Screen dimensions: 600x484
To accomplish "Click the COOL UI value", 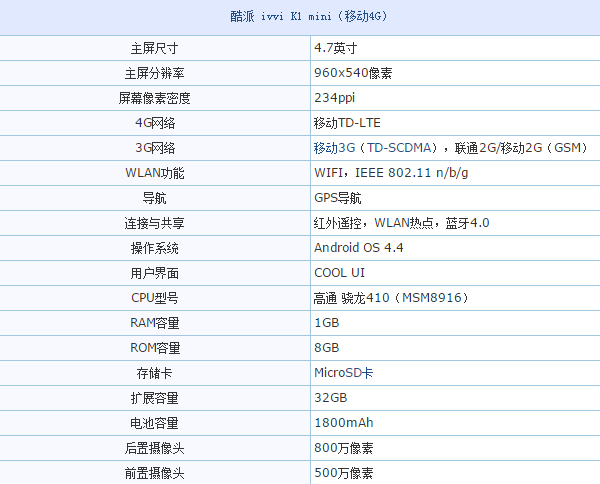I will click(x=339, y=273).
